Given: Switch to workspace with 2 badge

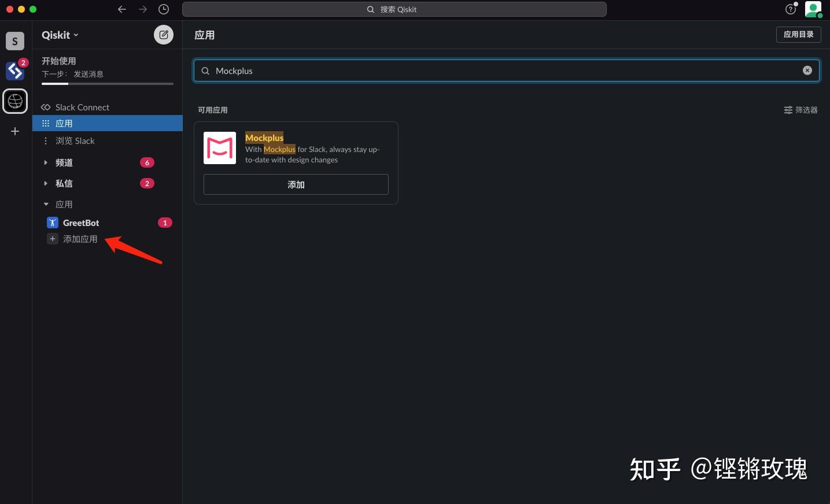Looking at the screenshot, I should tap(15, 71).
